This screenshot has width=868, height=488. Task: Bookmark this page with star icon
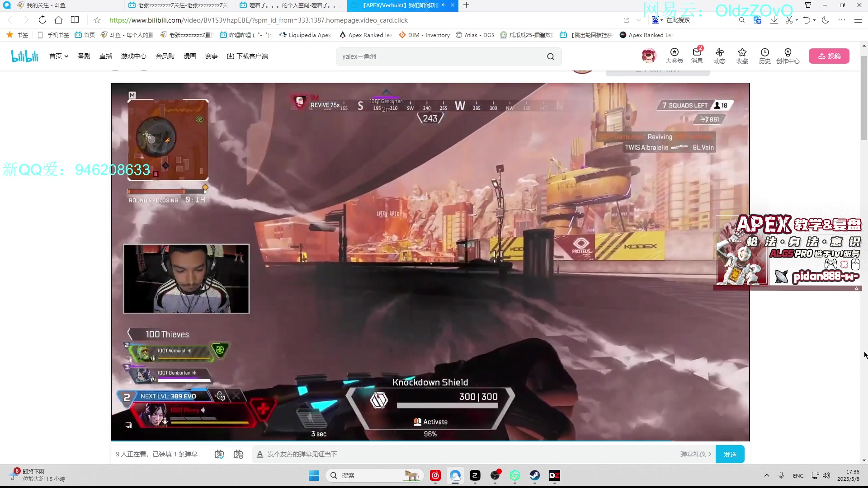(x=97, y=20)
